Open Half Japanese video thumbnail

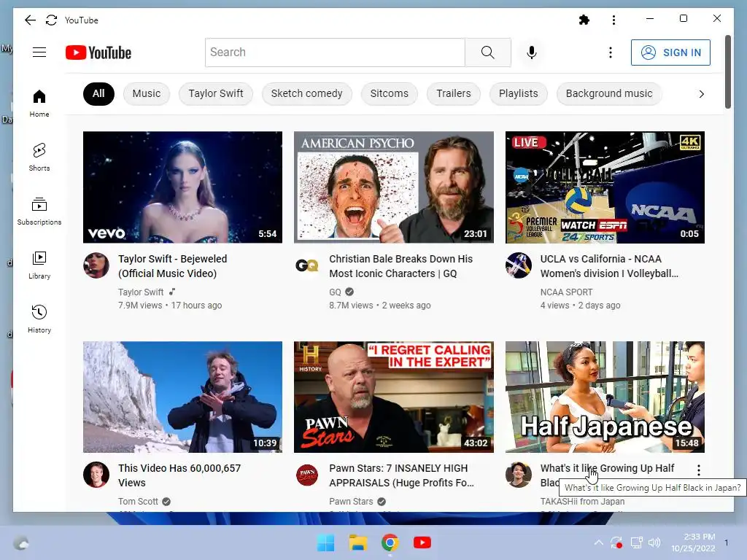point(605,397)
